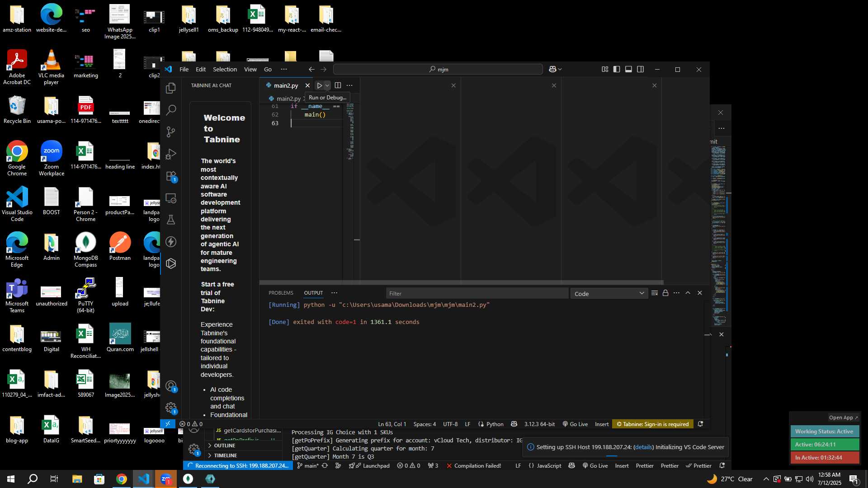
Task: Go forward with navigation arrow
Action: [323, 69]
